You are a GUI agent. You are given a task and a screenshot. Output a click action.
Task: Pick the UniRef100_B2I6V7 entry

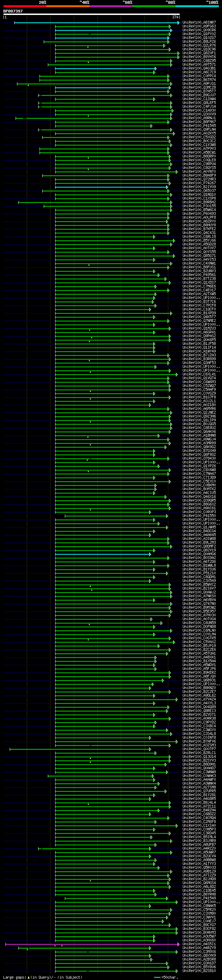coord(199,588)
